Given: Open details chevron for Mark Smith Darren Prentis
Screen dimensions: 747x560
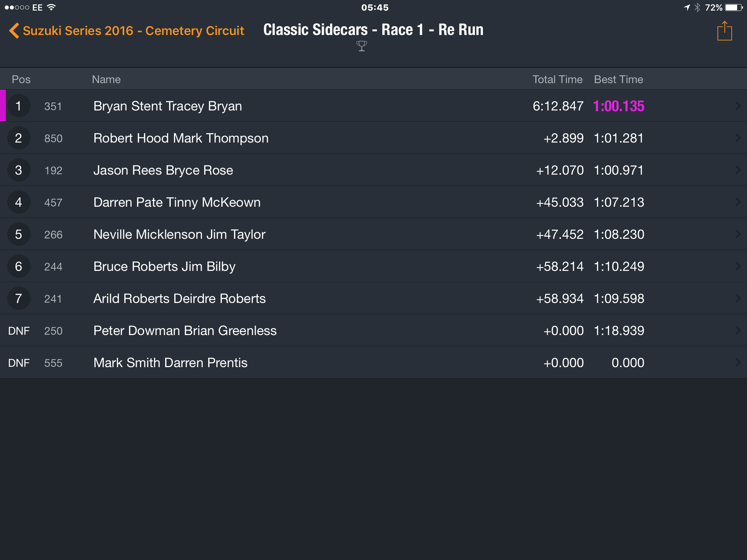Looking at the screenshot, I should (738, 362).
